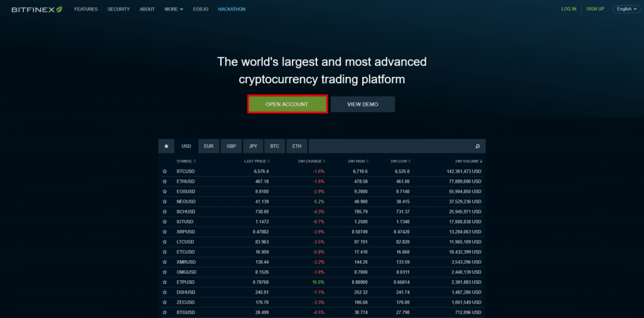Star the BTGUSD pair
644x318 pixels.
tap(165, 312)
